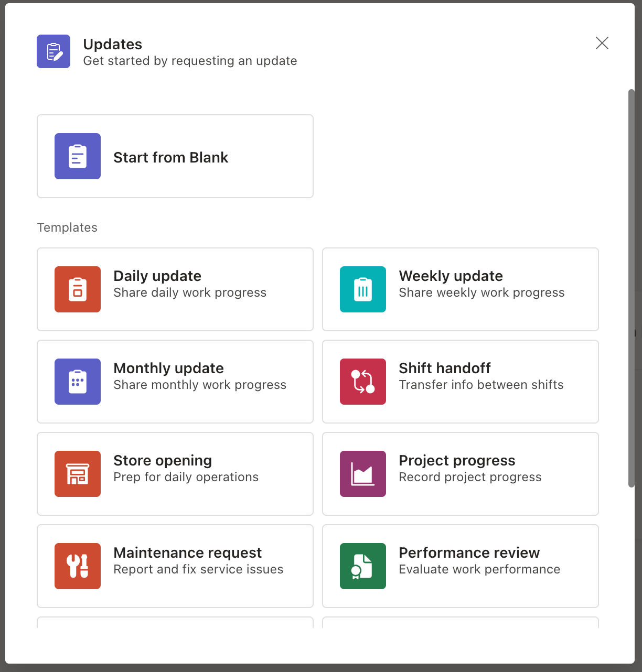Click 'Share weekly work progress' description

click(481, 292)
